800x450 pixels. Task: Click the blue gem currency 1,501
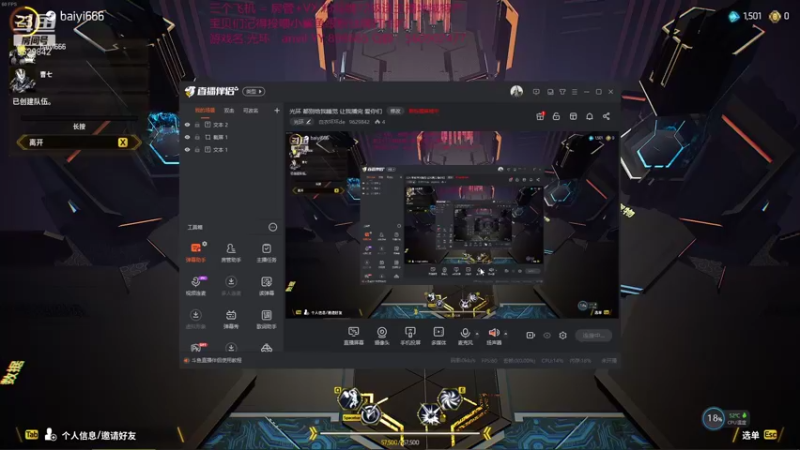pyautogui.click(x=745, y=16)
